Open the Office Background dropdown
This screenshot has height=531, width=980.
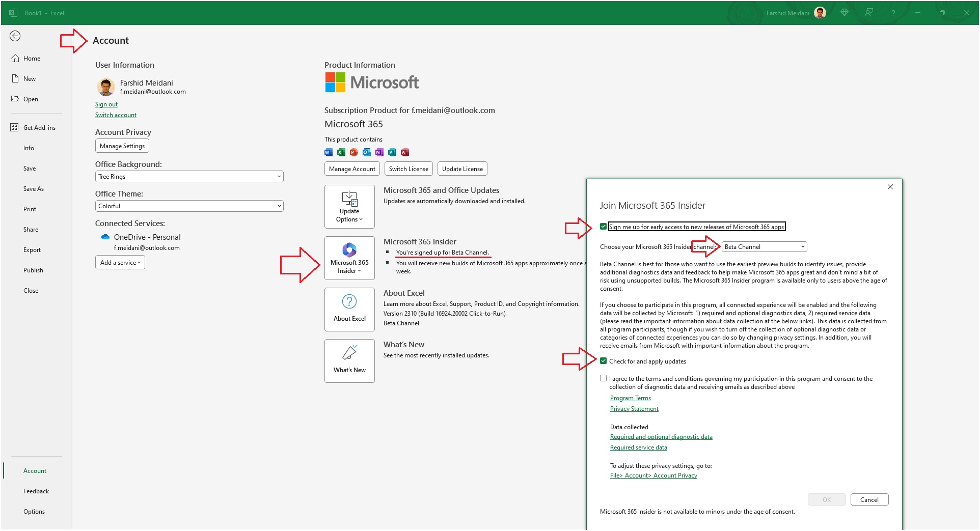click(x=189, y=177)
